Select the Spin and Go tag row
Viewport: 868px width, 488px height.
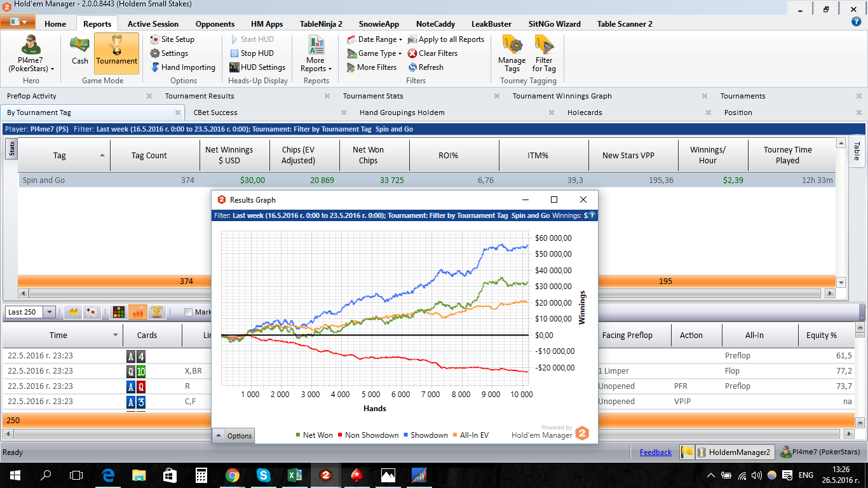click(426, 180)
